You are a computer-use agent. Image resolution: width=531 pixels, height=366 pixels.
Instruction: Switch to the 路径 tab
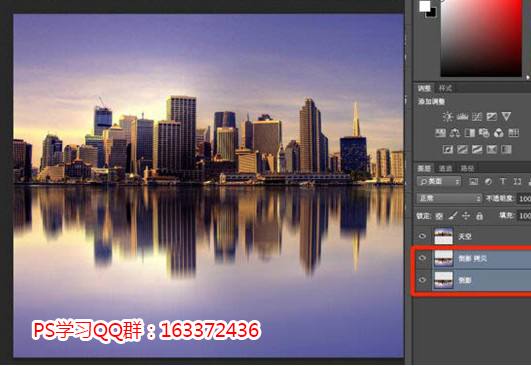tap(467, 168)
